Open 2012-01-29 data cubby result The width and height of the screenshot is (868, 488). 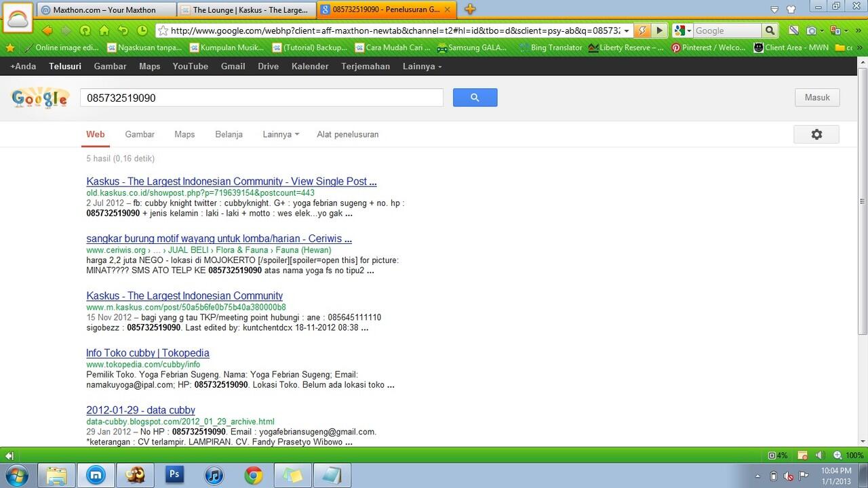tap(140, 410)
